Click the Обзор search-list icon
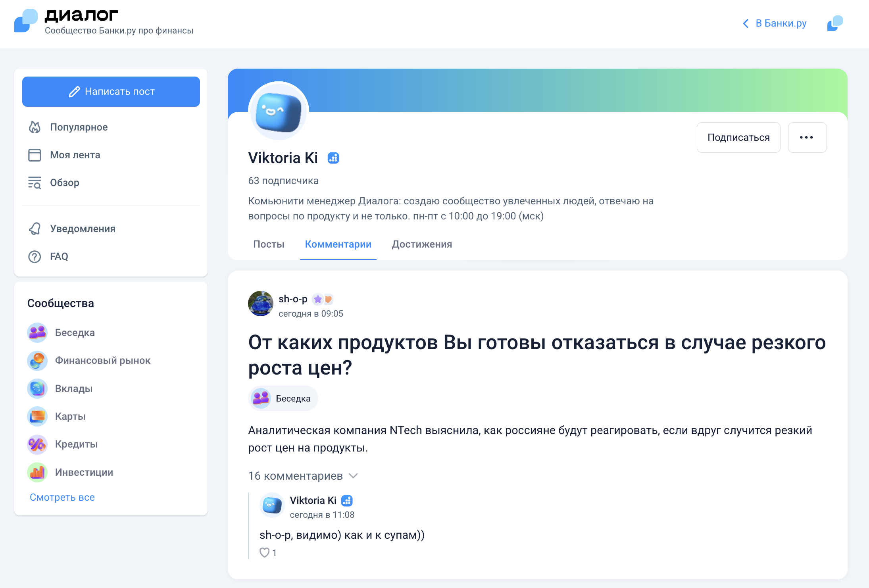 pos(35,183)
